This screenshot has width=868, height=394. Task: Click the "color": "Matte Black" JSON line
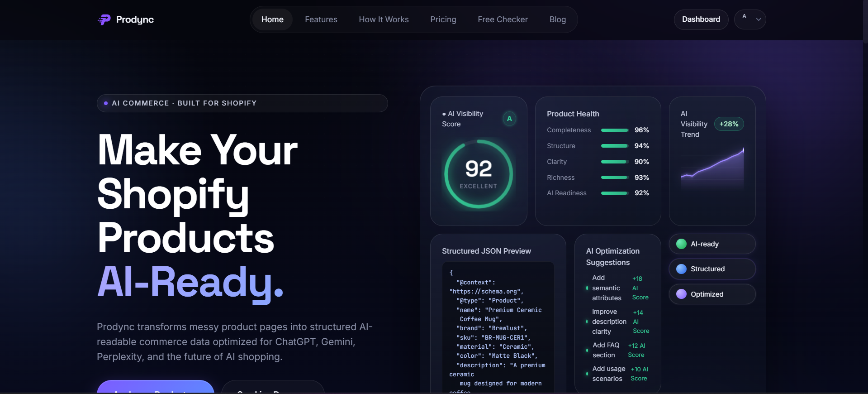pyautogui.click(x=497, y=356)
